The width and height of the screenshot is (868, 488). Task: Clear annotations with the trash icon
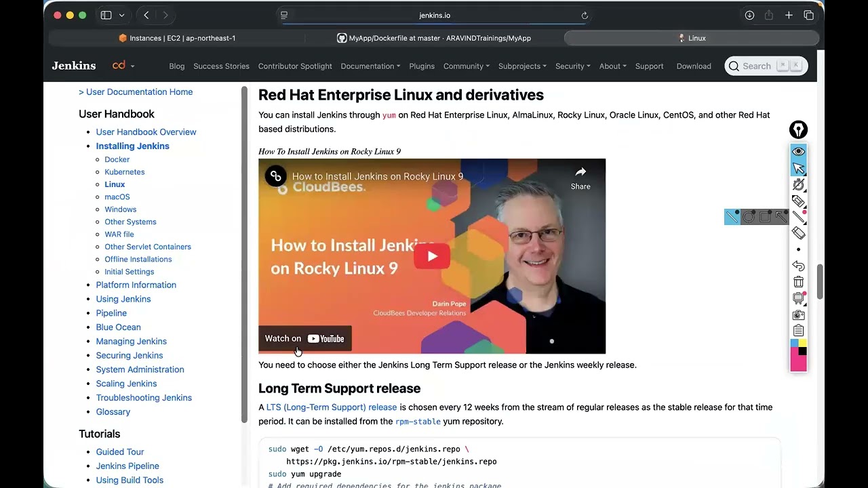point(798,282)
